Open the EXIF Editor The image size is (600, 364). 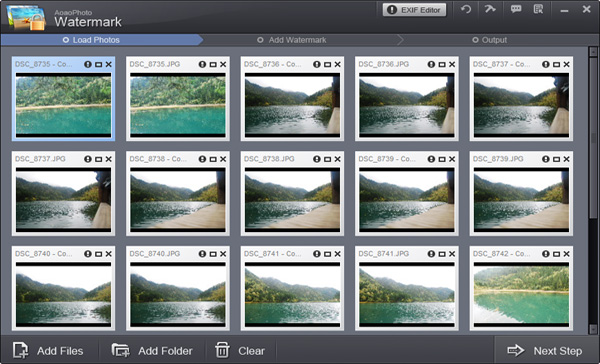[x=414, y=10]
